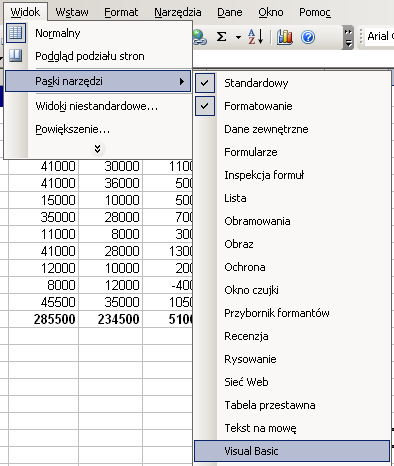Image resolution: width=394 pixels, height=466 pixels.
Task: Enable Obramowania toolbar
Action: coord(292,221)
